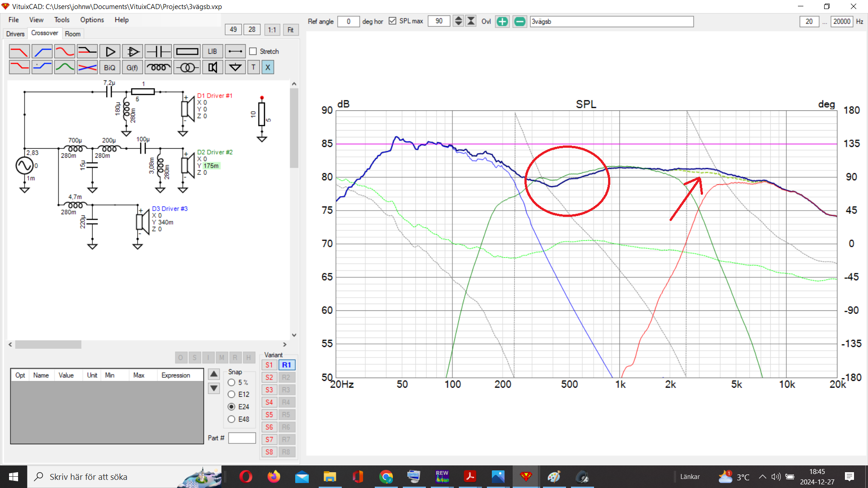Move parameter down with triangle button
The width and height of the screenshot is (868, 488).
[214, 388]
